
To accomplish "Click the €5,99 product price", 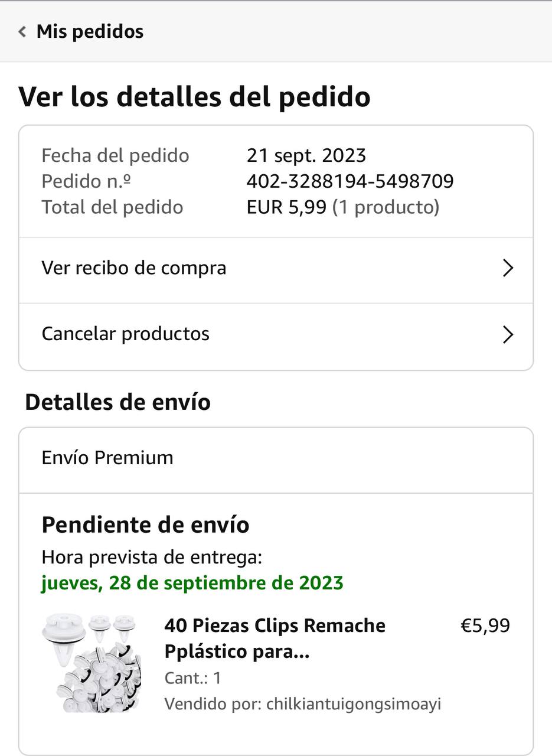I will tap(485, 625).
